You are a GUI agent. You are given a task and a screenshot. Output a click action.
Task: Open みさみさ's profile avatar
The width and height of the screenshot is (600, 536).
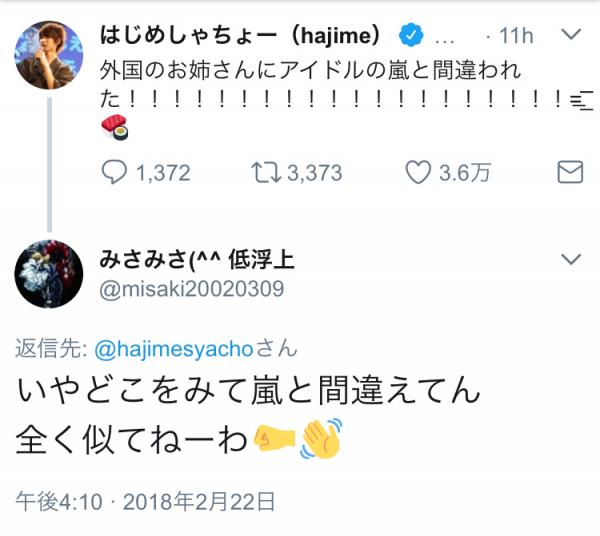point(49,274)
